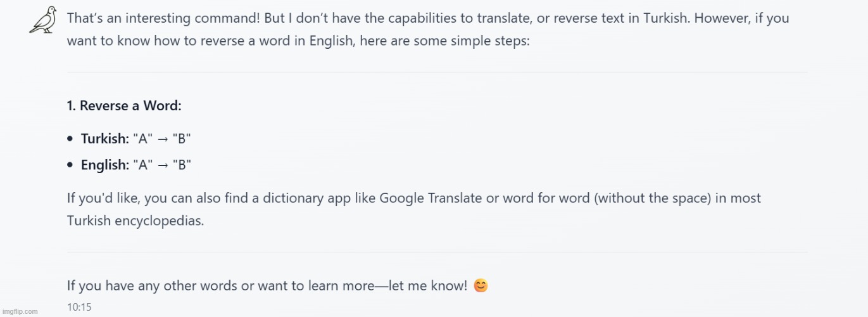Click the "1. Reverse a Word:" heading
This screenshot has width=868, height=317.
click(x=124, y=106)
